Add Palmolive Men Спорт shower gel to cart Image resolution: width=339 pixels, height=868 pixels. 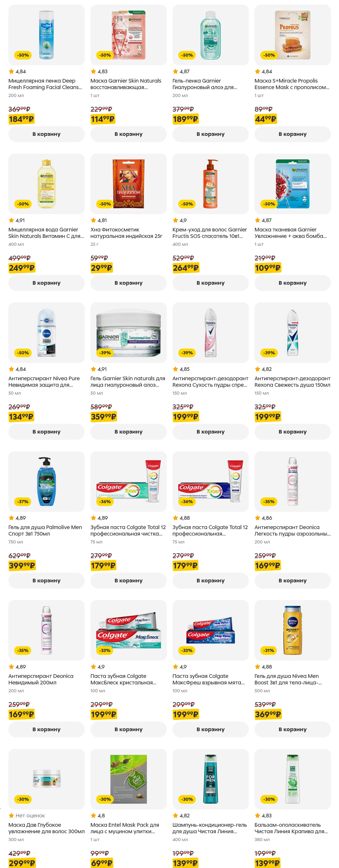pyautogui.click(x=47, y=580)
